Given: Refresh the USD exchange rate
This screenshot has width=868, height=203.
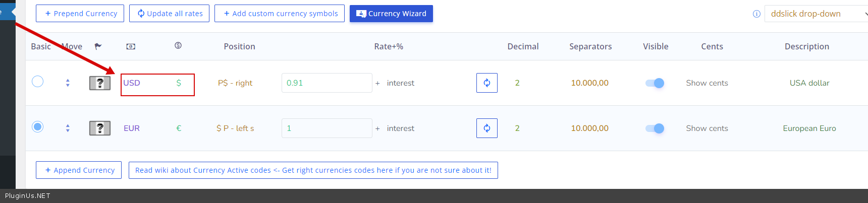Looking at the screenshot, I should 487,83.
